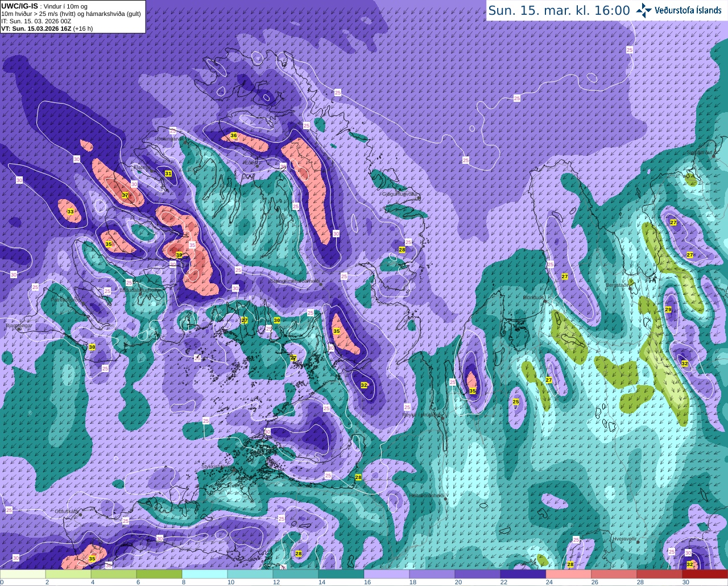Click the 2–4 m/s light green legend swatch
Viewport: 728px width, 586px height.
pos(68,574)
